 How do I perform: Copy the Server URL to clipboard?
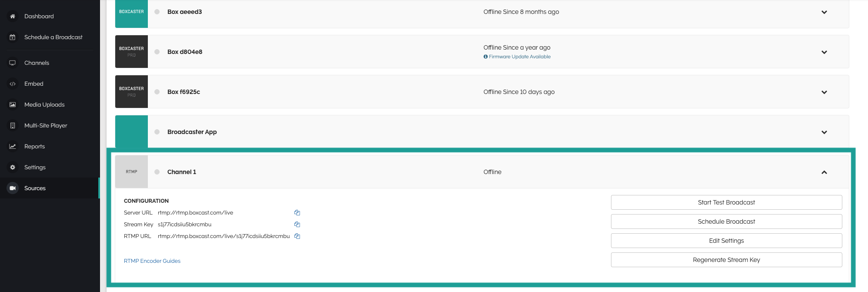tap(297, 213)
